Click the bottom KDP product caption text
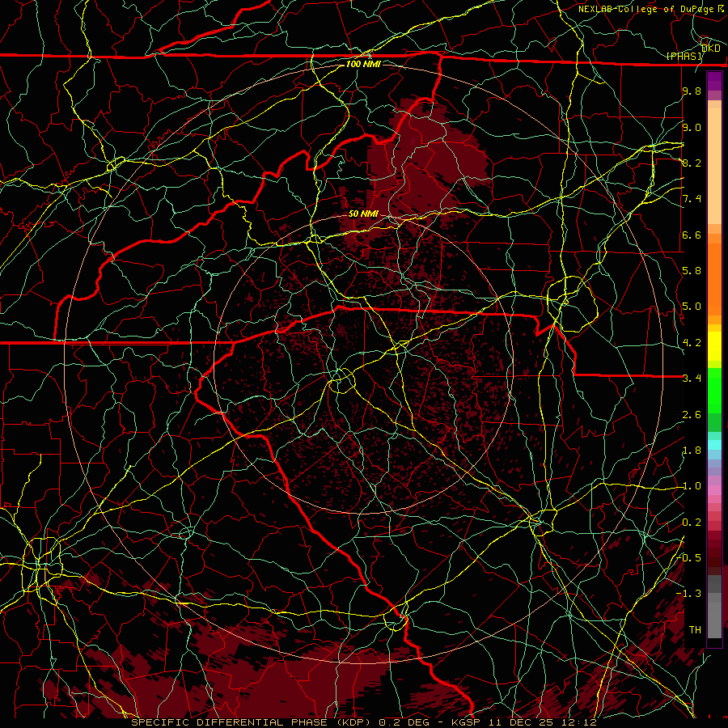This screenshot has height=728, width=728. point(363,722)
